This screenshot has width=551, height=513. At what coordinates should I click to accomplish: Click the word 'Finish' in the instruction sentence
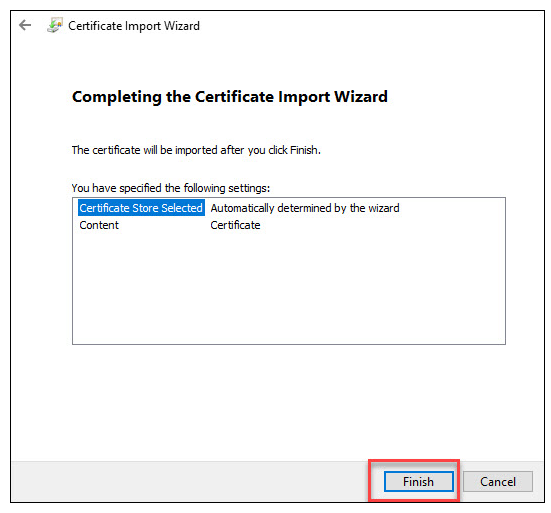[x=304, y=150]
